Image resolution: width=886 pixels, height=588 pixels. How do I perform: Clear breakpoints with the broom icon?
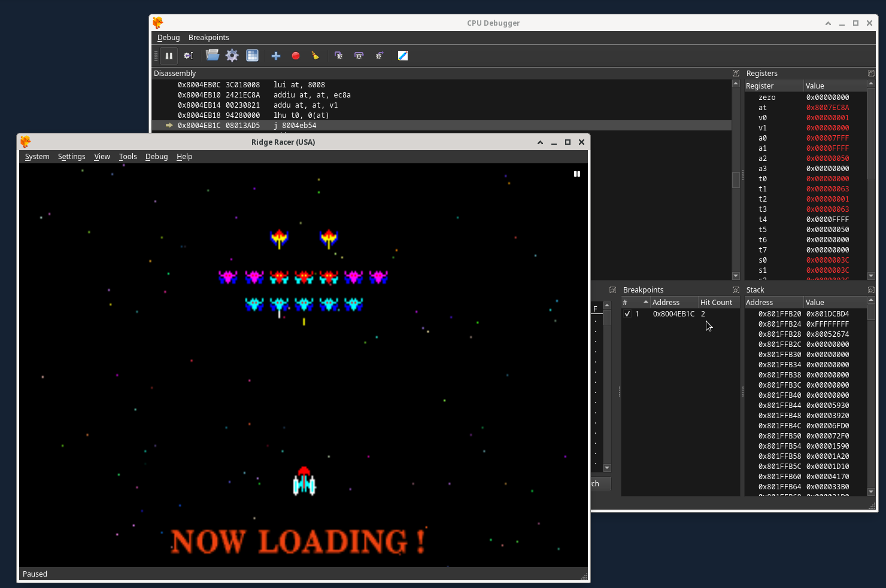[315, 56]
